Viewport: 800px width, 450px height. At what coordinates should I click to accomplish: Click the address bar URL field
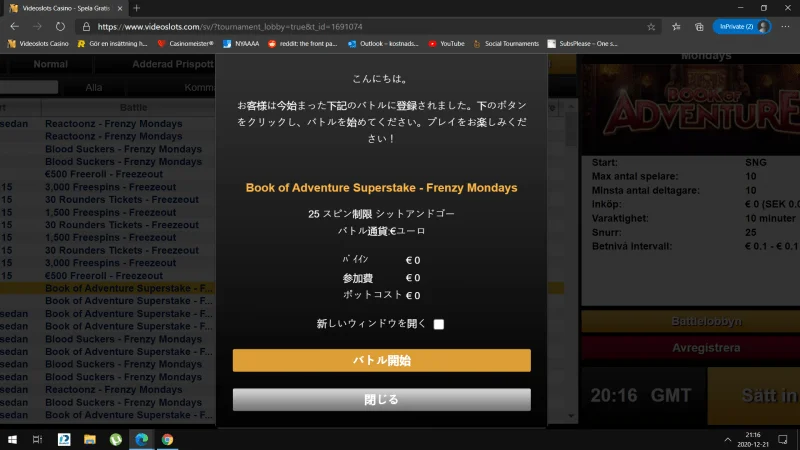pos(367,27)
